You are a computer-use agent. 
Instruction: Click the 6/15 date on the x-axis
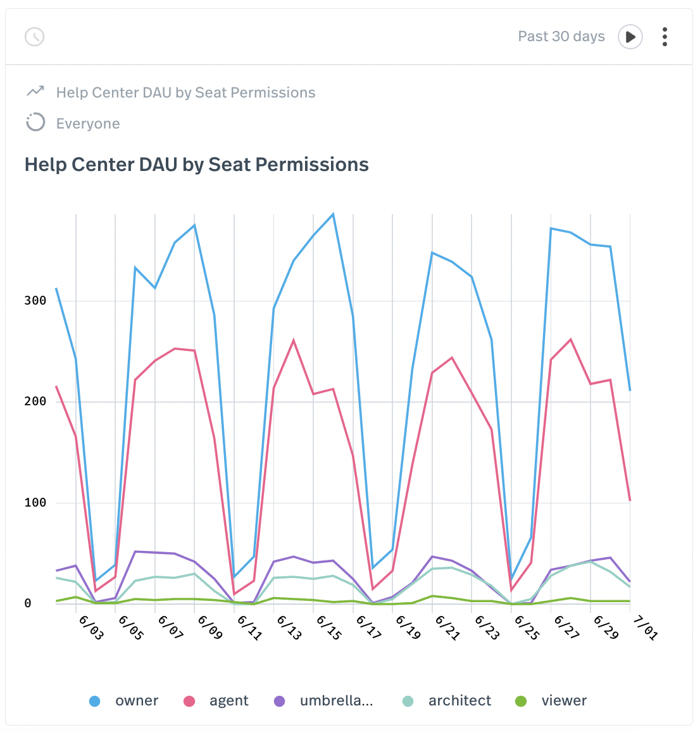(x=328, y=627)
